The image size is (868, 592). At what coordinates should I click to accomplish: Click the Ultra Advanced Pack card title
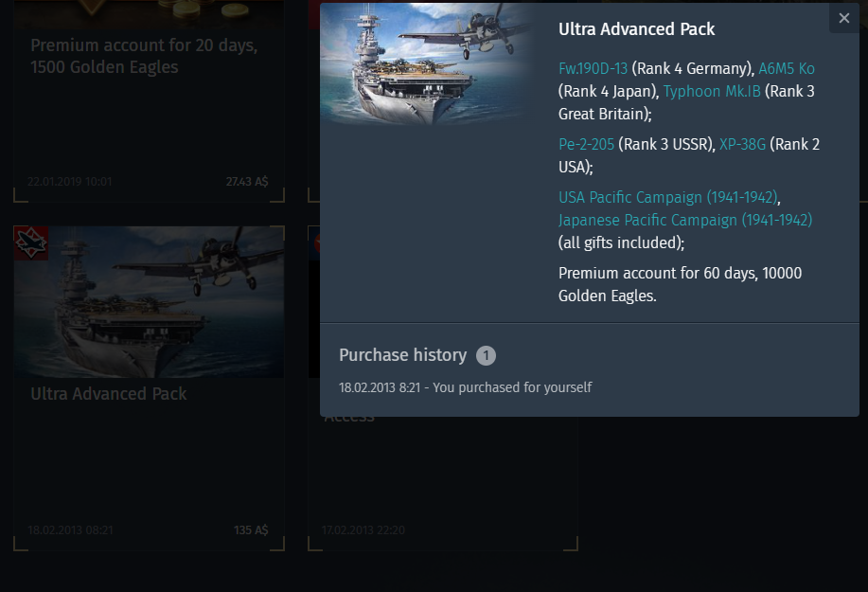[109, 394]
